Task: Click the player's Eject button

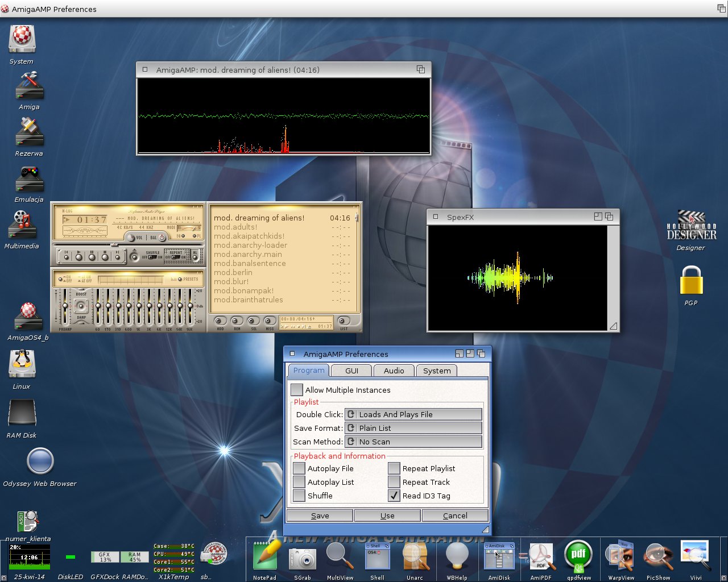Action: [x=135, y=256]
